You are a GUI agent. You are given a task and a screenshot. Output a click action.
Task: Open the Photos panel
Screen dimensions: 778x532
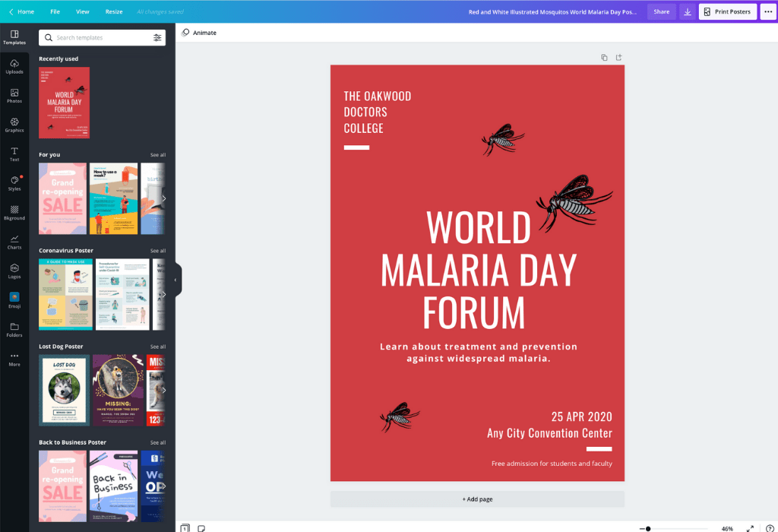pyautogui.click(x=14, y=96)
